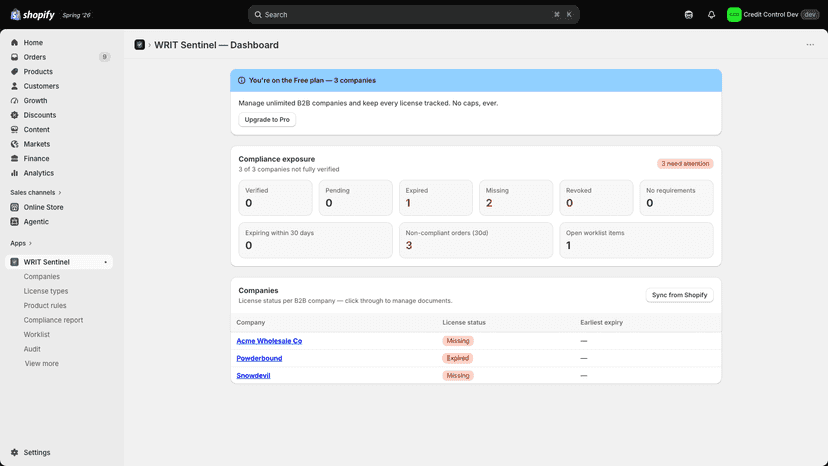The width and height of the screenshot is (828, 466).
Task: Click Open worklist items card
Action: click(636, 240)
